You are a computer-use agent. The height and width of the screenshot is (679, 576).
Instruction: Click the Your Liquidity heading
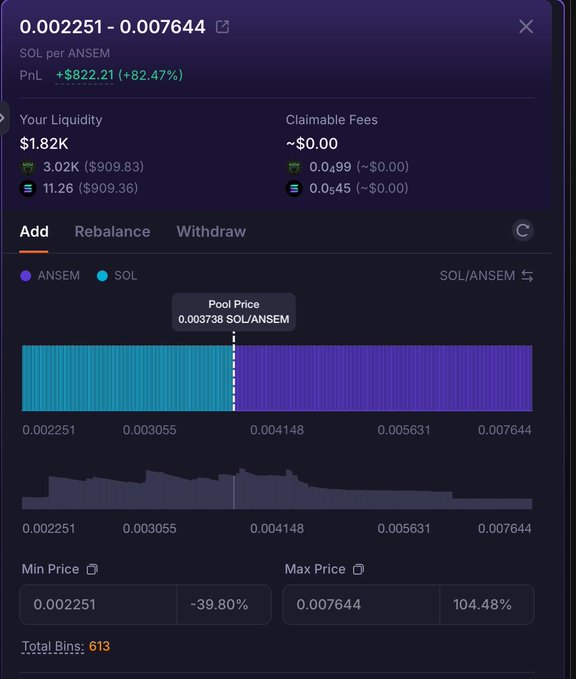coord(61,120)
